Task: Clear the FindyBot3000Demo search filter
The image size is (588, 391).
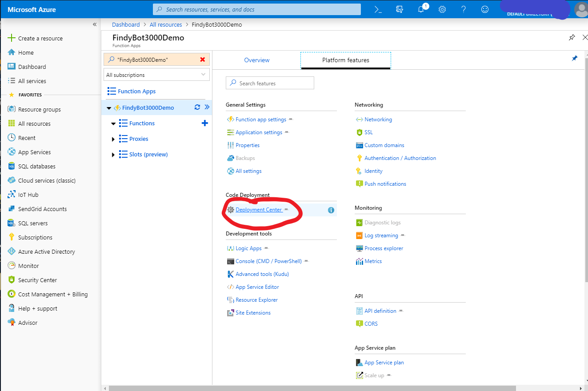Action: click(x=203, y=60)
